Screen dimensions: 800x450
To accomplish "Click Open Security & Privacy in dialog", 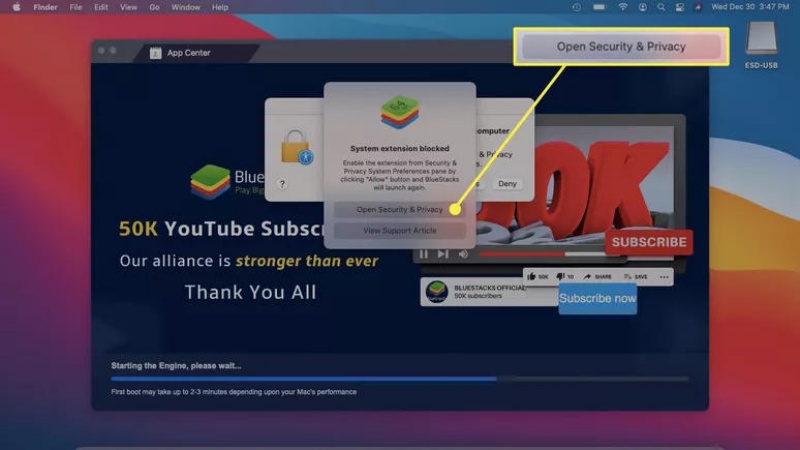I will [x=399, y=210].
